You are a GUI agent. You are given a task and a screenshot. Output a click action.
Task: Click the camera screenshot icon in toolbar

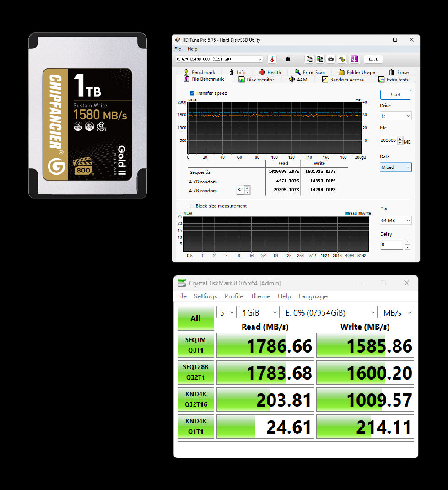pyautogui.click(x=331, y=59)
